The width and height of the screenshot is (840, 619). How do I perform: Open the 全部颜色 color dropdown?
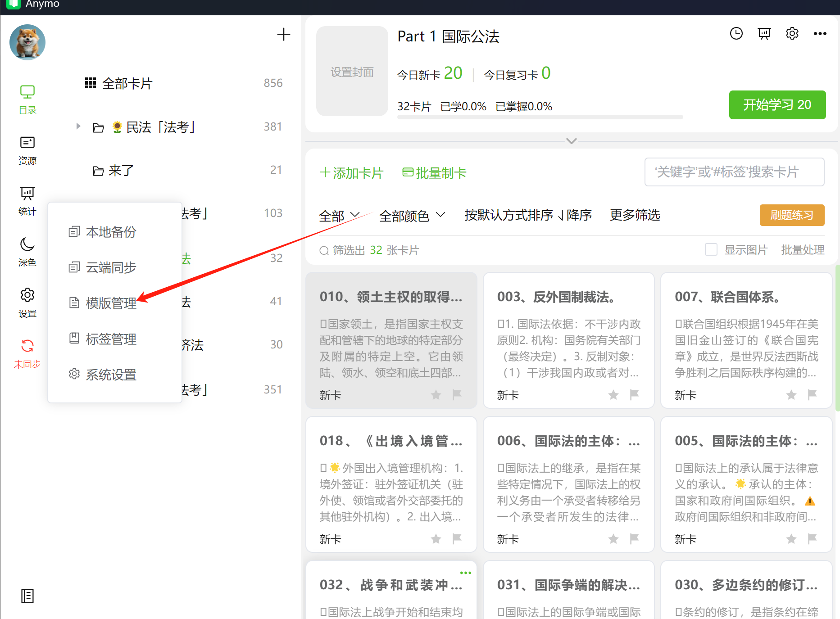412,216
